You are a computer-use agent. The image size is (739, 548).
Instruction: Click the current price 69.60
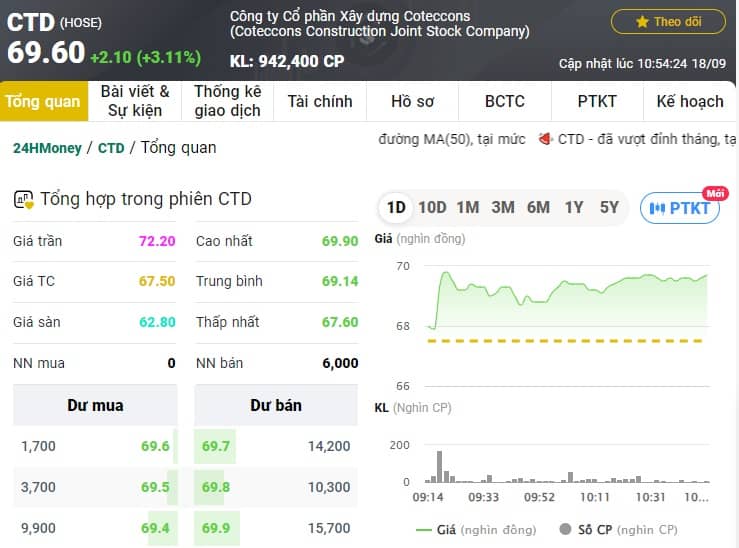(x=46, y=52)
